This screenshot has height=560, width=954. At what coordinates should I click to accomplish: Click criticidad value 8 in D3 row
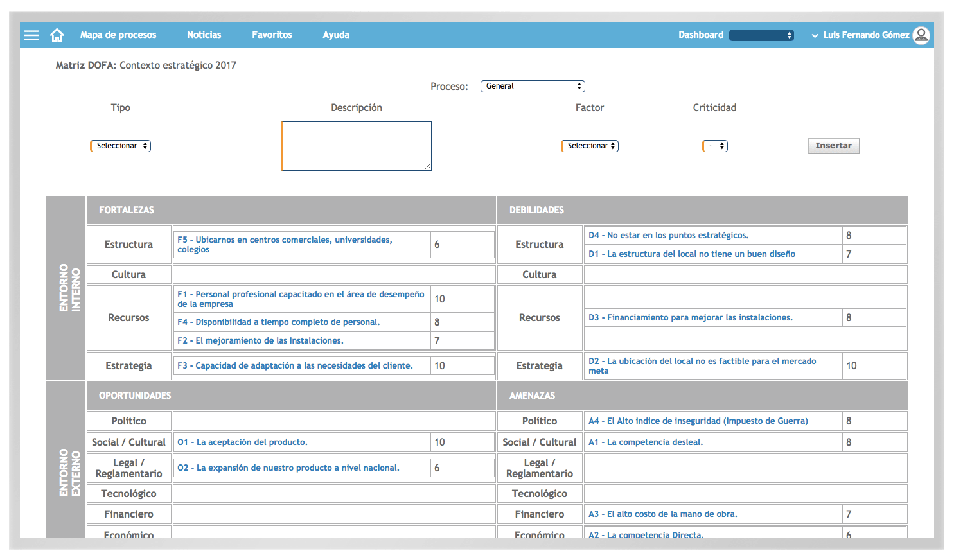[849, 317]
